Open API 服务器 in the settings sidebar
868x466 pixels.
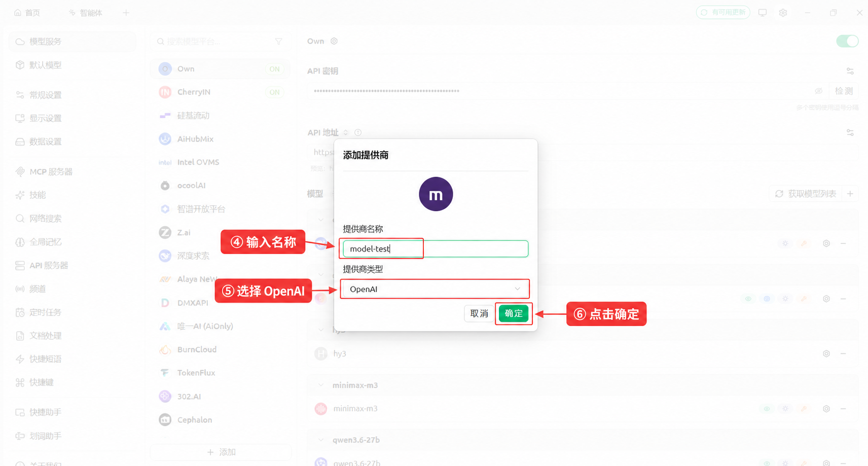(73, 265)
